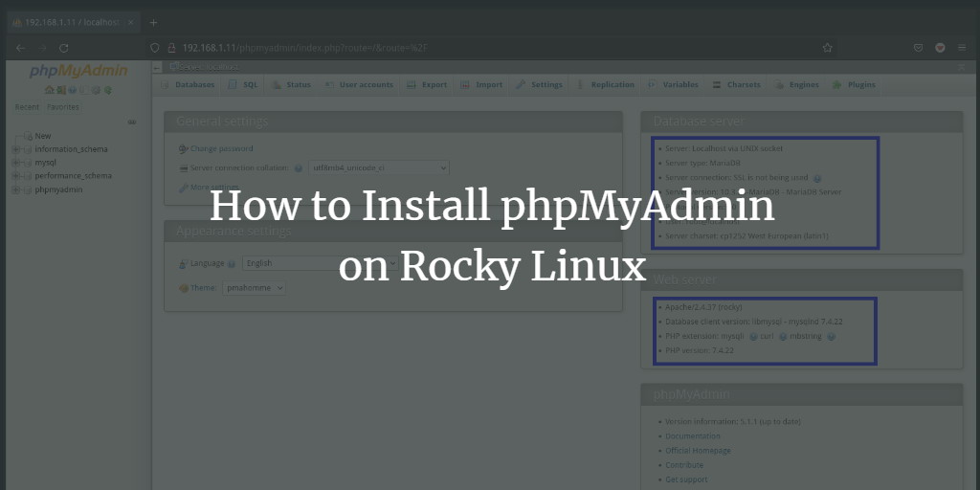The width and height of the screenshot is (980, 490).
Task: Click the green reload navigation panel icon
Action: coord(108,90)
